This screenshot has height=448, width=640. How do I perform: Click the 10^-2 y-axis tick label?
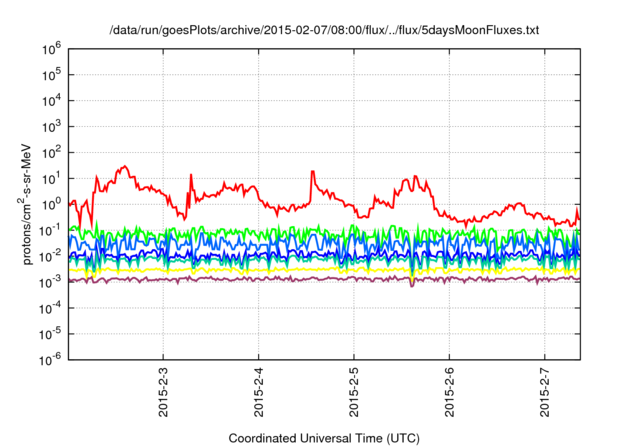pyautogui.click(x=51, y=256)
